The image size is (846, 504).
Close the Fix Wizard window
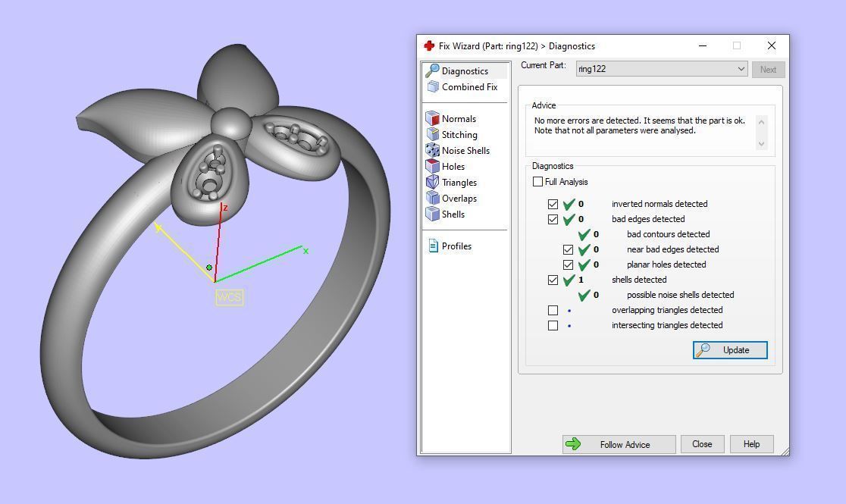pos(772,46)
